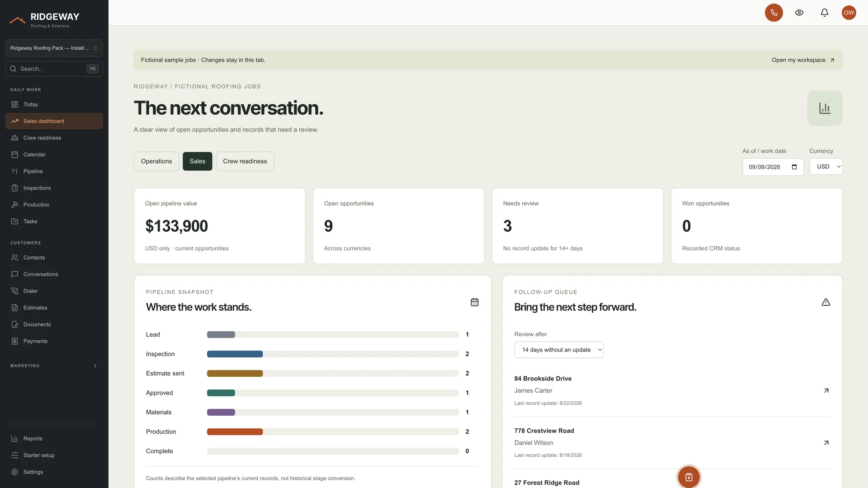Open Dialer in sidebar
This screenshot has width=868, height=488.
54,291
